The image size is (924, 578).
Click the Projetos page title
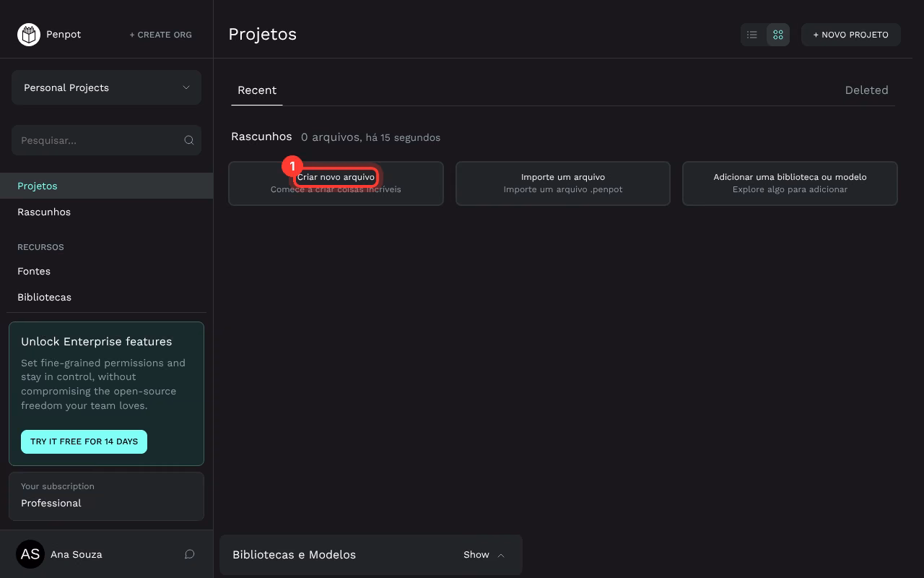click(262, 34)
